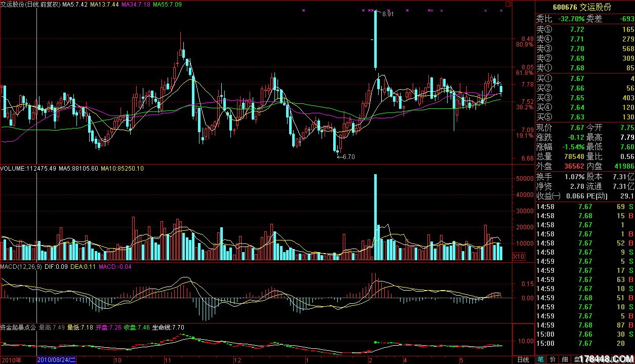Select the 卖⑤ ask price 7.72

[x=577, y=29]
